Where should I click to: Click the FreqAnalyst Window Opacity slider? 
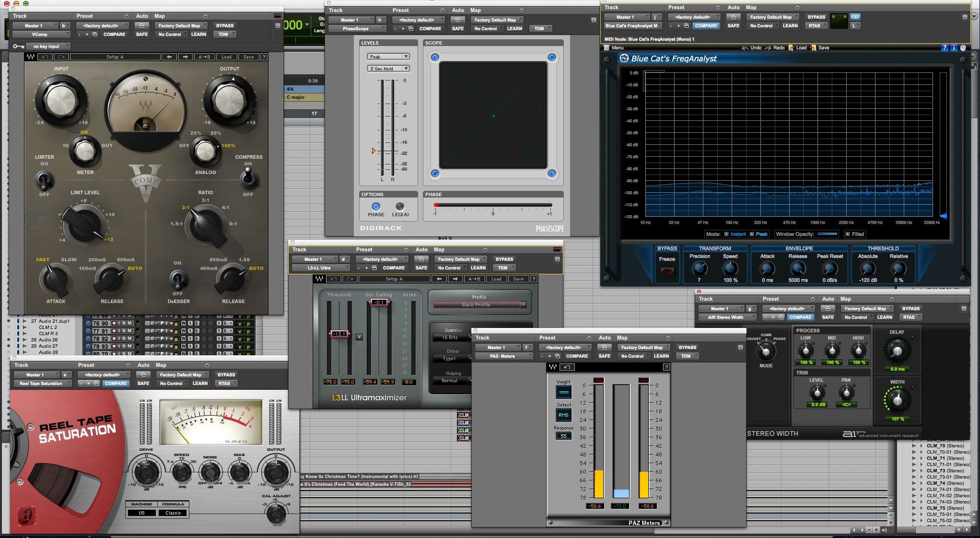pos(827,234)
